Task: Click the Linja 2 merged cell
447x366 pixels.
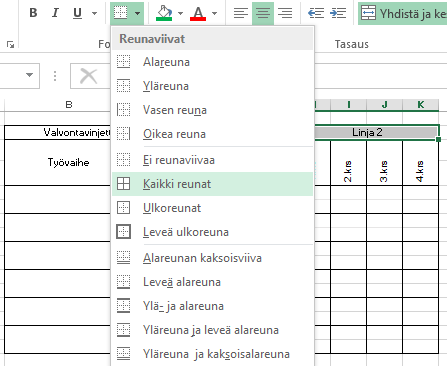Action: (376, 133)
